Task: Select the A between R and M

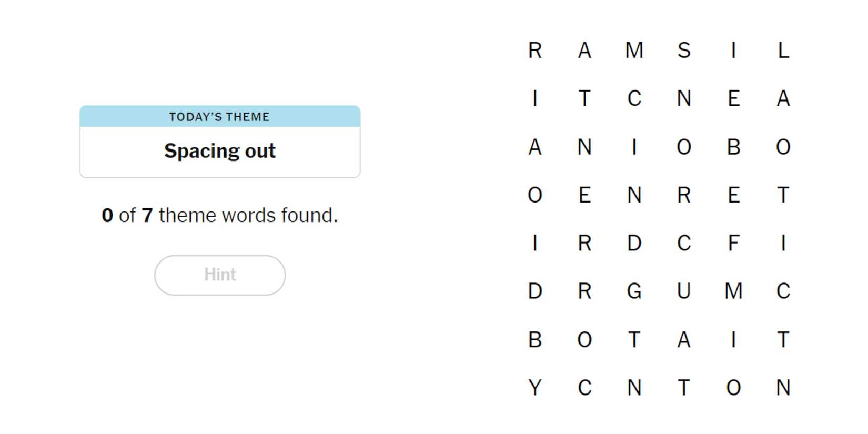Action: 584,51
